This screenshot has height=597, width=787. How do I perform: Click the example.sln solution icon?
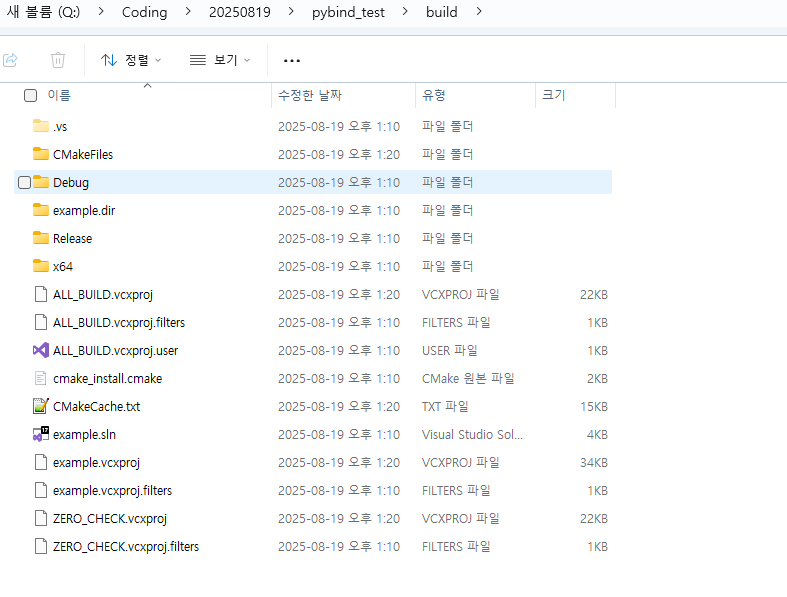(41, 434)
